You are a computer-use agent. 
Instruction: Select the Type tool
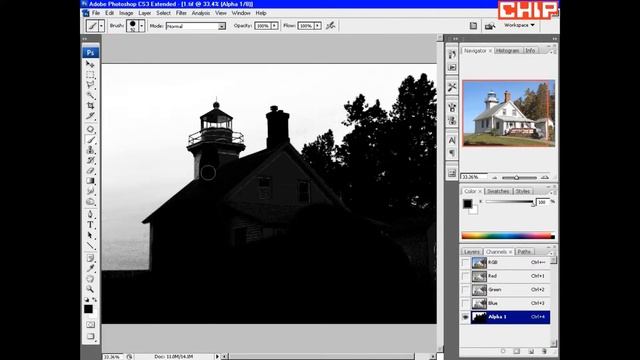coord(90,225)
